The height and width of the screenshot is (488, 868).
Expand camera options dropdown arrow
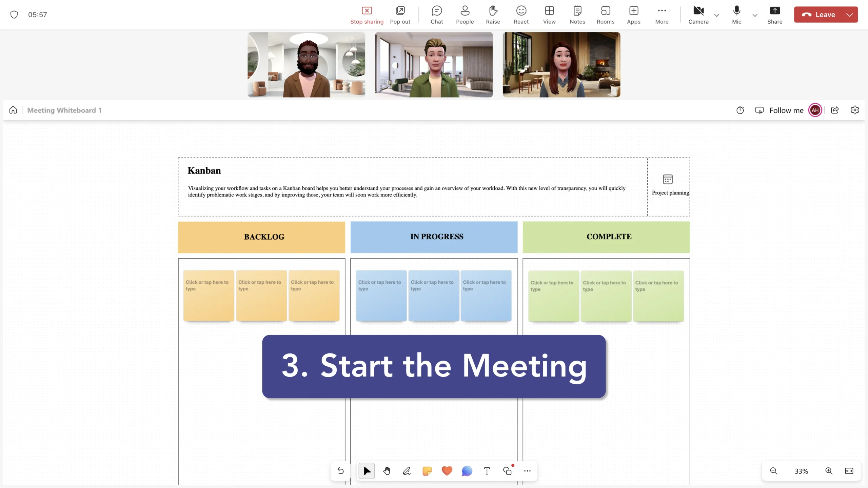[x=717, y=15]
